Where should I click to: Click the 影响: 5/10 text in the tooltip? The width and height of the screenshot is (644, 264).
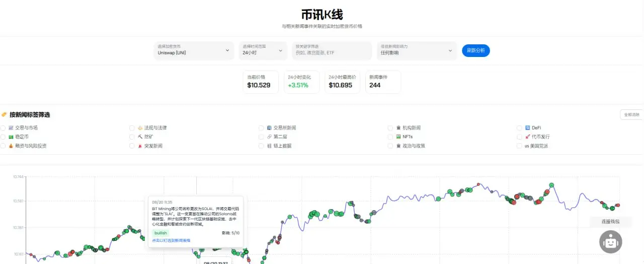tap(230, 233)
